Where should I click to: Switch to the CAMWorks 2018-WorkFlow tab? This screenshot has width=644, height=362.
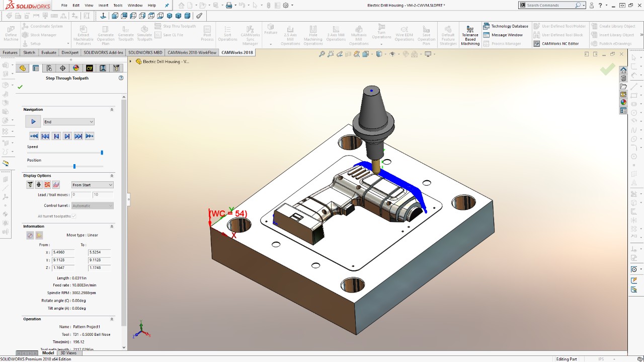192,52
